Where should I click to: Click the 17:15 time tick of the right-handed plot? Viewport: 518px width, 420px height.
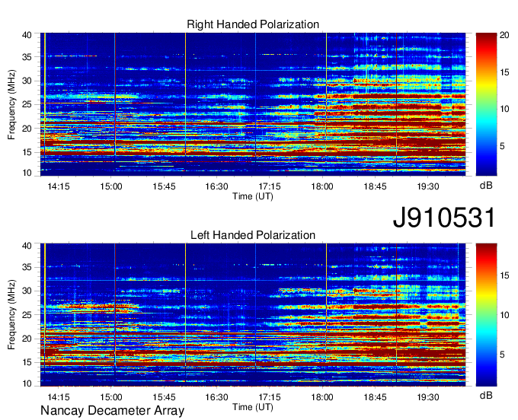[270, 186]
